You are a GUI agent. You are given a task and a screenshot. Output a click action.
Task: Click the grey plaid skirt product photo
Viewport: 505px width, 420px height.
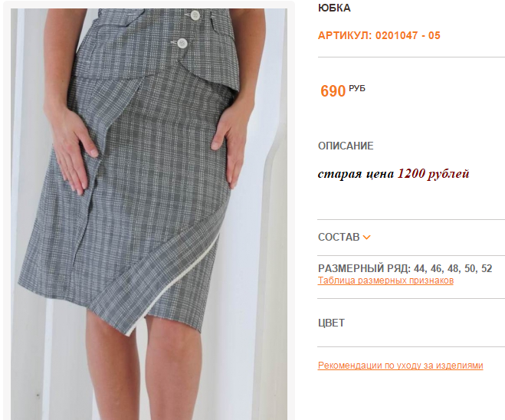[149, 214]
